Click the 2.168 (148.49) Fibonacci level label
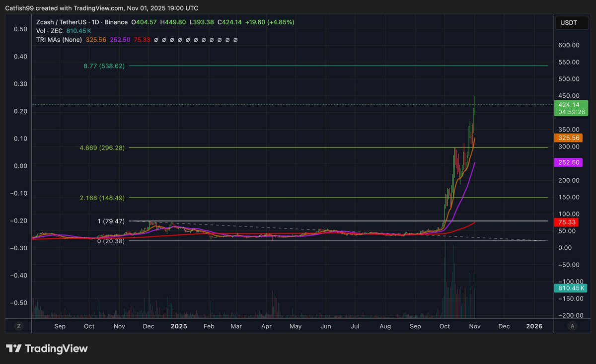 click(x=102, y=198)
